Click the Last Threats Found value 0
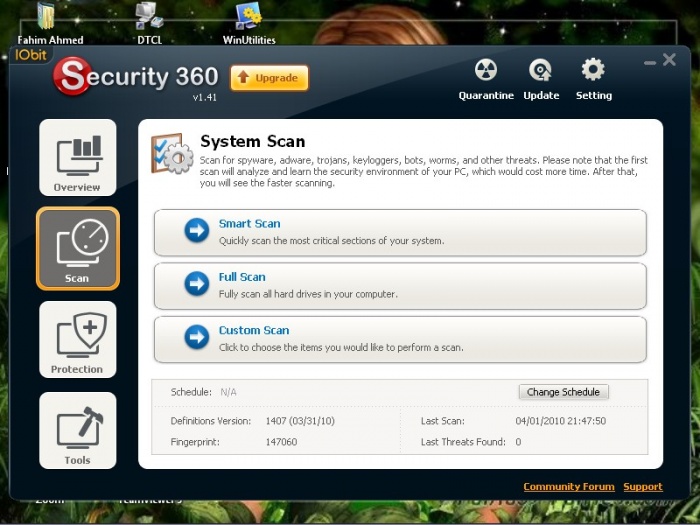This screenshot has width=700, height=525. pyautogui.click(x=518, y=442)
